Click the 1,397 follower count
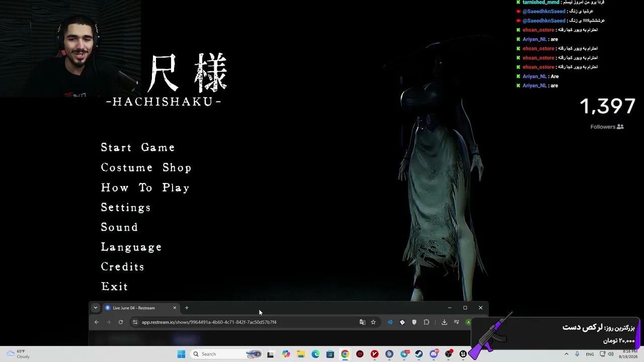The height and width of the screenshot is (362, 644). click(607, 106)
